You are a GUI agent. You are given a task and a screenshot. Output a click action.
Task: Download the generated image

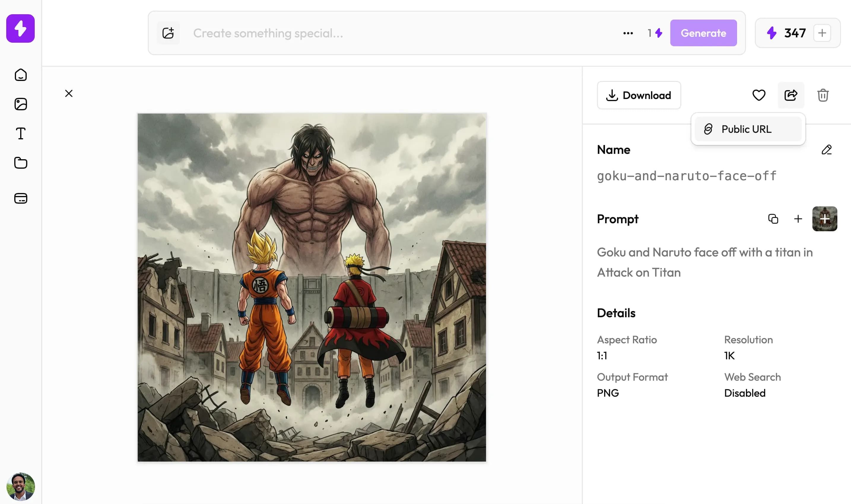point(639,95)
